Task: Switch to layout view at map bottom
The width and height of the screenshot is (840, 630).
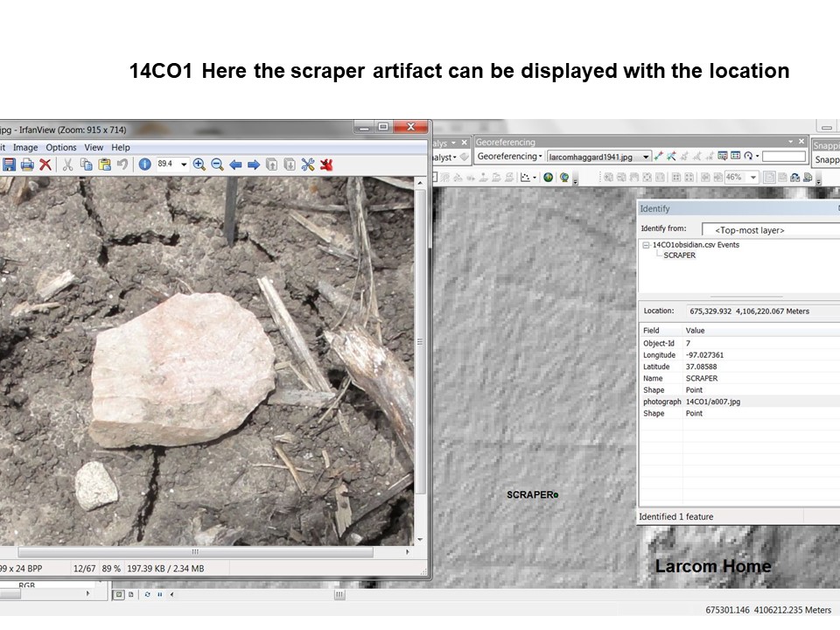Action: pos(130,594)
